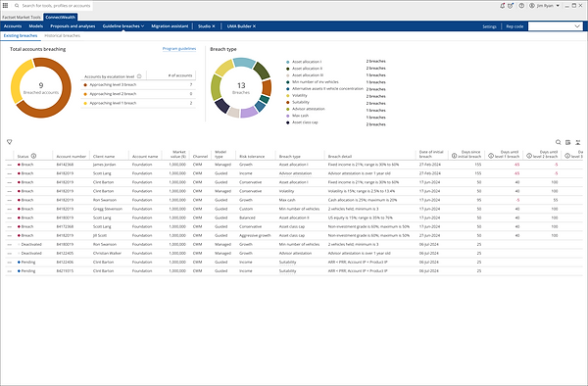Open Migration assistant tab

170,26
